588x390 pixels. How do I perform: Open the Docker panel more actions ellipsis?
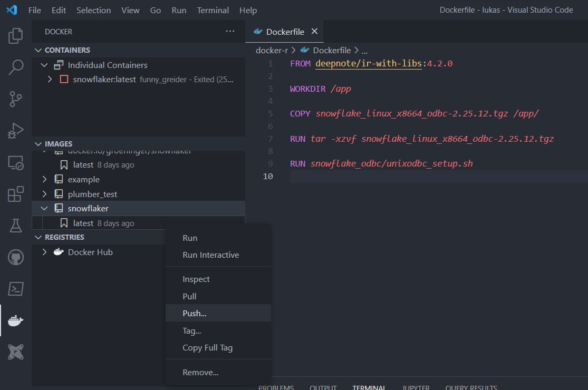coord(230,32)
